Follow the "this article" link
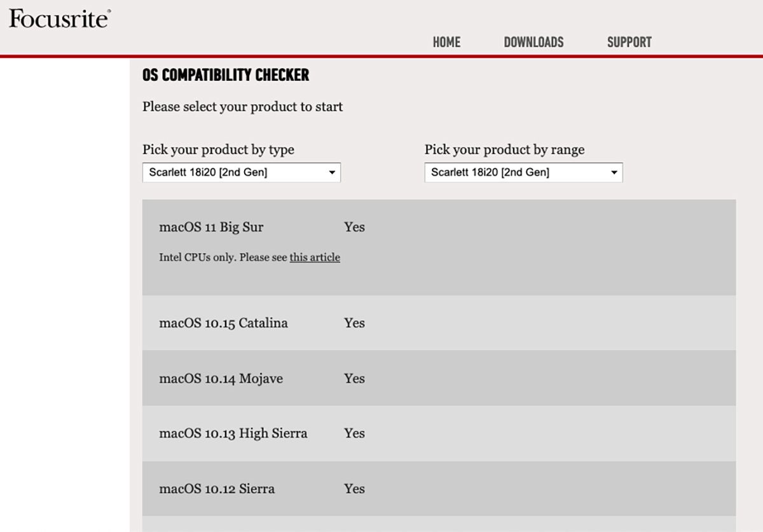 315,257
